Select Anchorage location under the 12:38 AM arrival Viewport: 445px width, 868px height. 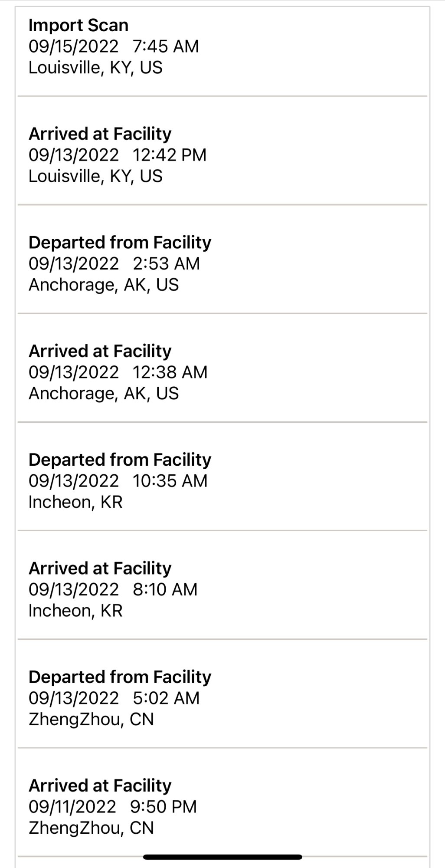(104, 393)
